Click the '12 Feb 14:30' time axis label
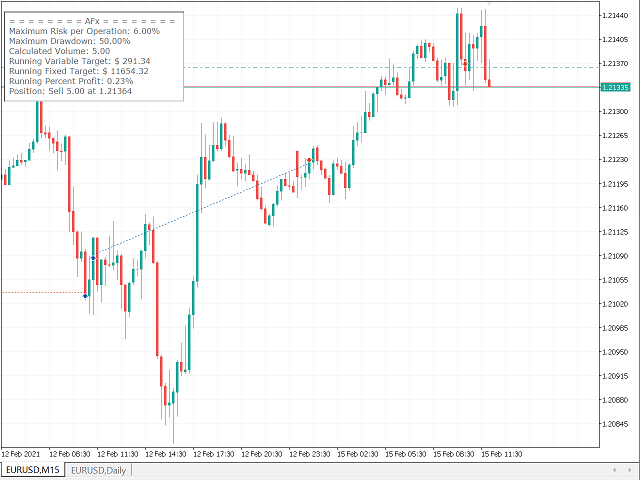Viewport: 640px width, 480px height. 166,454
